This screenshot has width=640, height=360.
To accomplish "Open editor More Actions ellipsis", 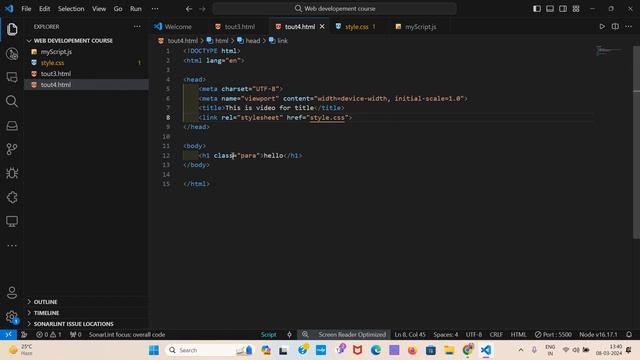I will coord(628,27).
